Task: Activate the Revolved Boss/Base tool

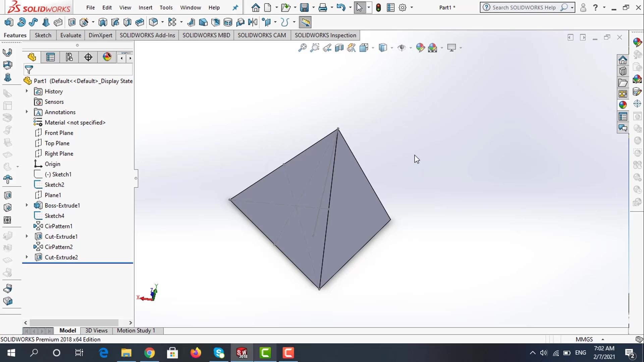Action: (21, 22)
